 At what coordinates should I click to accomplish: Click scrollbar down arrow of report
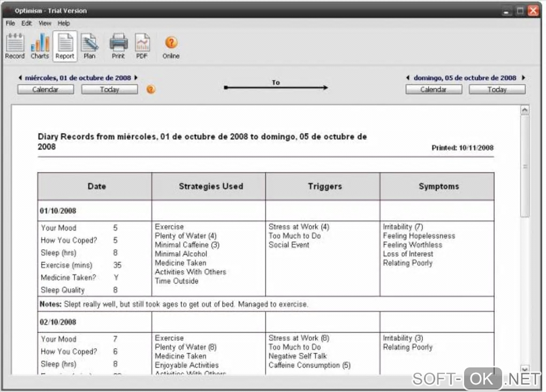point(525,368)
